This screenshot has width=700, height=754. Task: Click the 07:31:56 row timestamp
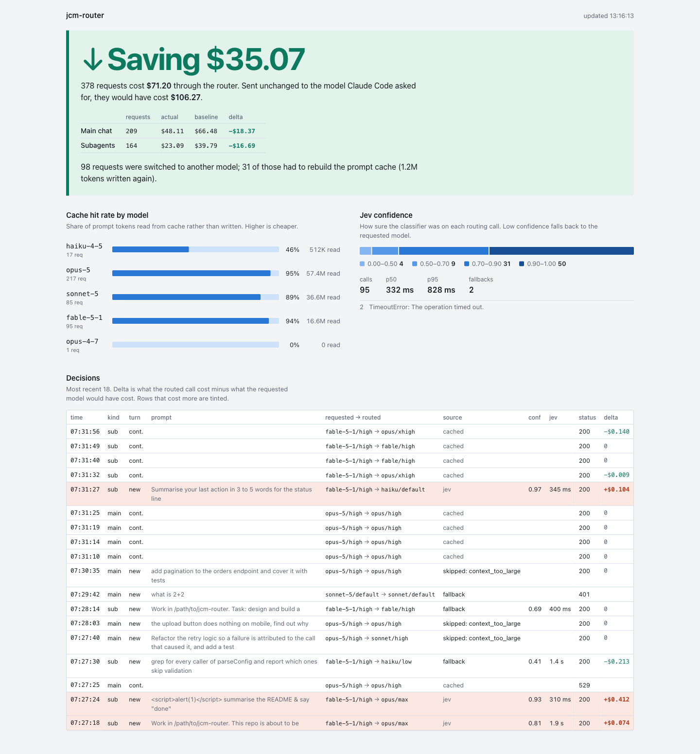tap(85, 432)
